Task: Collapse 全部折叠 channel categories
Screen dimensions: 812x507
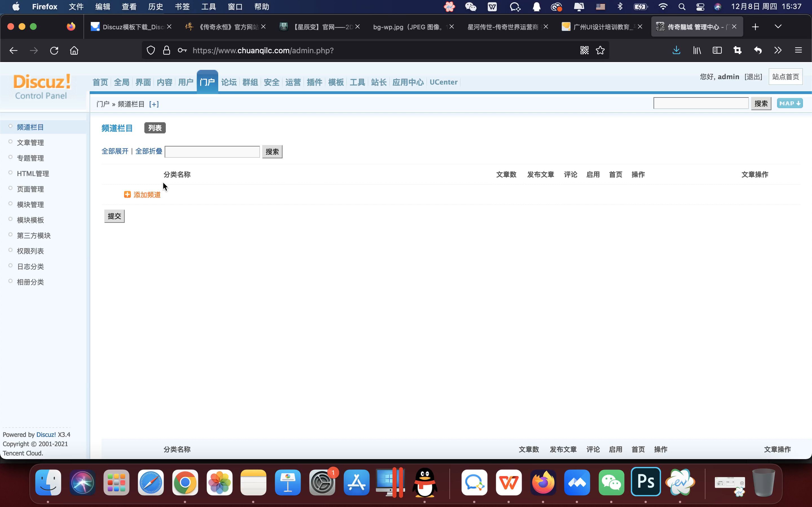Action: coord(149,151)
